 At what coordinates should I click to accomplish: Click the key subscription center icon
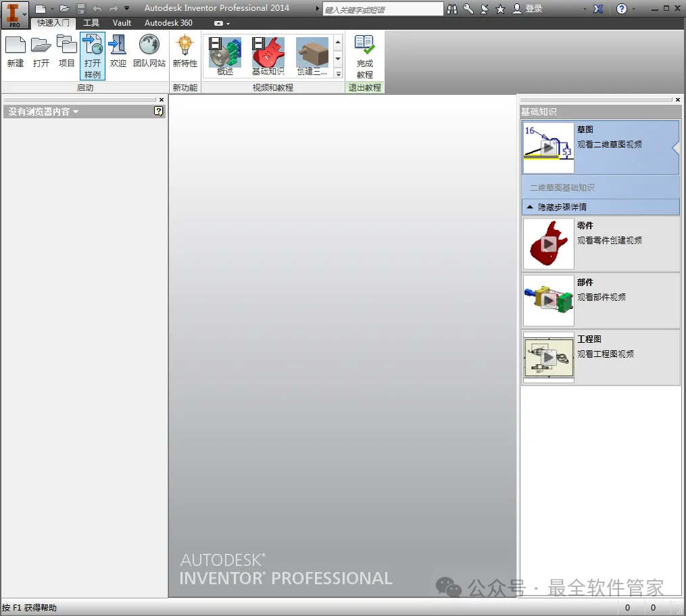[468, 9]
